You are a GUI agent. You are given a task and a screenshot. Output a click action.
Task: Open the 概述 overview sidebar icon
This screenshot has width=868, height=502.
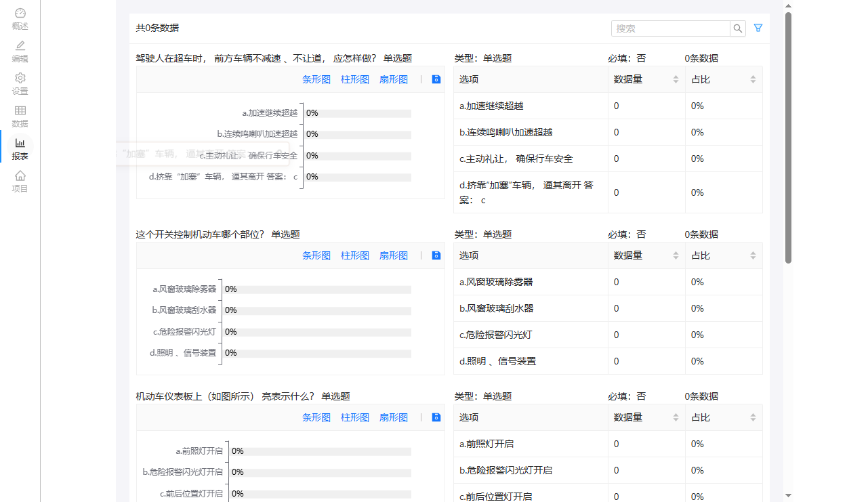click(x=20, y=19)
